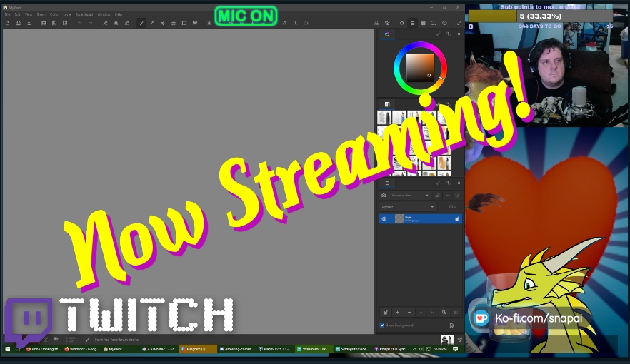Image resolution: width=630 pixels, height=364 pixels.
Task: Open the Layer menu
Action: coord(67,14)
